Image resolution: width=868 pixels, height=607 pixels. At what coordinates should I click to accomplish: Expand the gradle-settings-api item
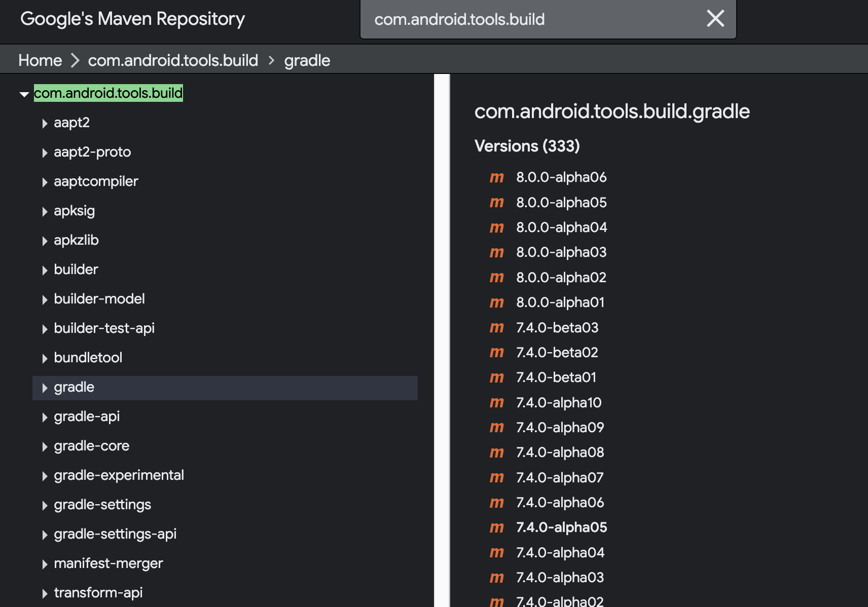click(45, 535)
